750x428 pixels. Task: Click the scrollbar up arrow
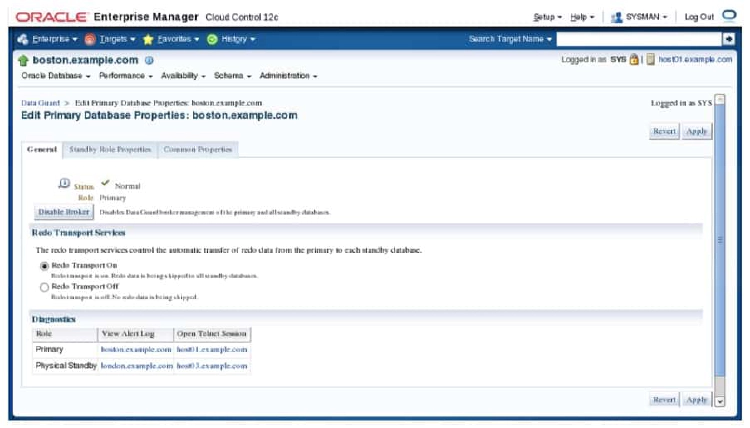tap(720, 99)
